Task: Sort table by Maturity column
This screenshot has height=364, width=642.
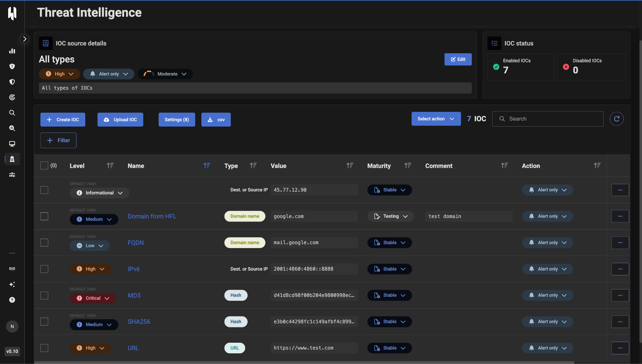Action: 408,165
